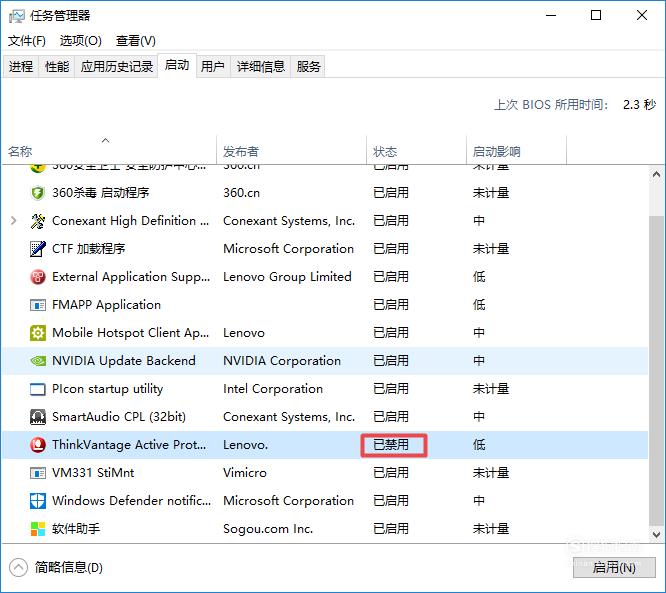Click publisher Vimicro cell
This screenshot has width=666, height=593.
point(245,473)
